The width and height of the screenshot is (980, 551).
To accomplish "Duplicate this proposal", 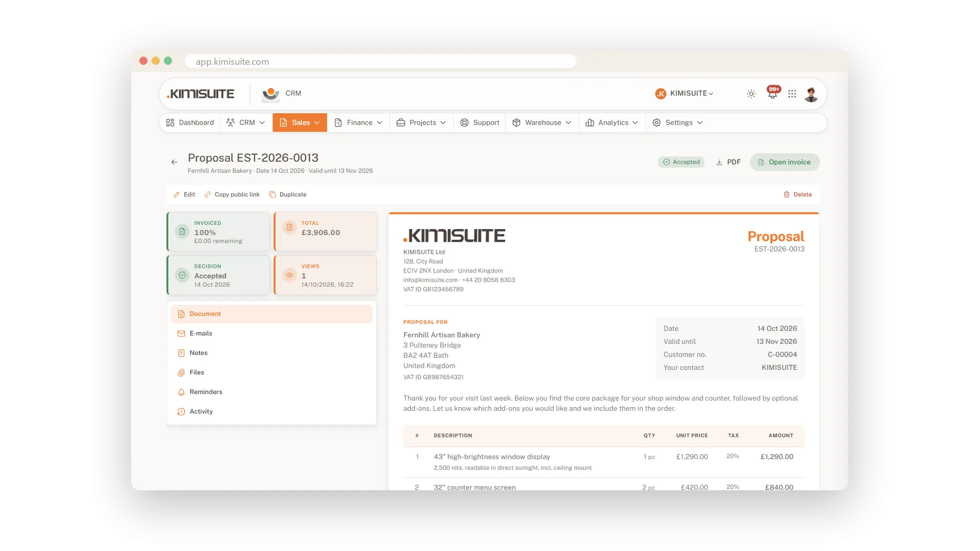I will coord(288,195).
